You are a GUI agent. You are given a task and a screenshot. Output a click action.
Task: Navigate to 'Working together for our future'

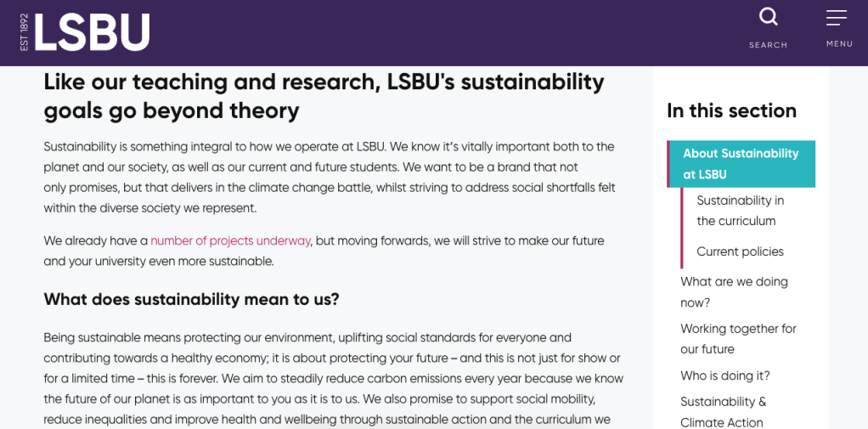(738, 338)
